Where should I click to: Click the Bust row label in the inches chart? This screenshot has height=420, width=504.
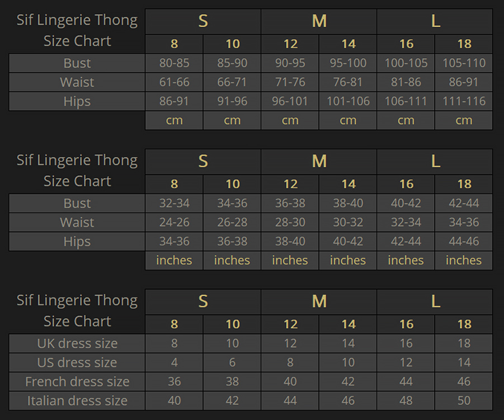pos(77,203)
